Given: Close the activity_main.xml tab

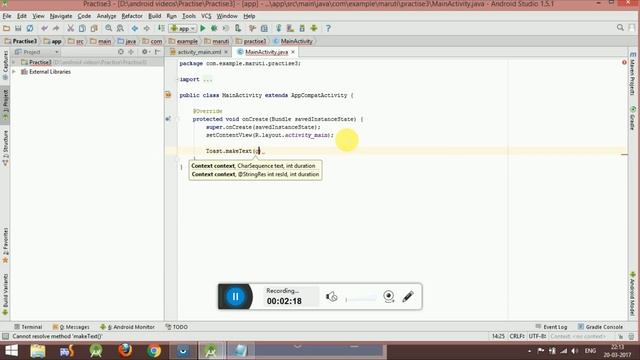Looking at the screenshot, I should click(x=226, y=52).
